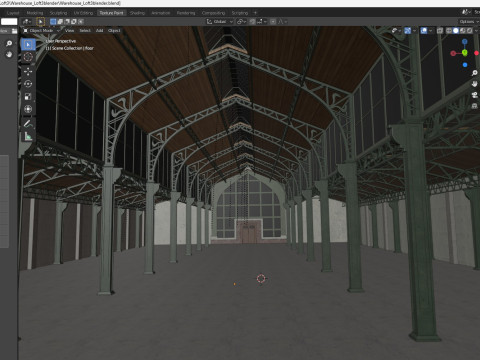480x360 pixels.
Task: Add a new workspace with plus button
Action: [255, 13]
